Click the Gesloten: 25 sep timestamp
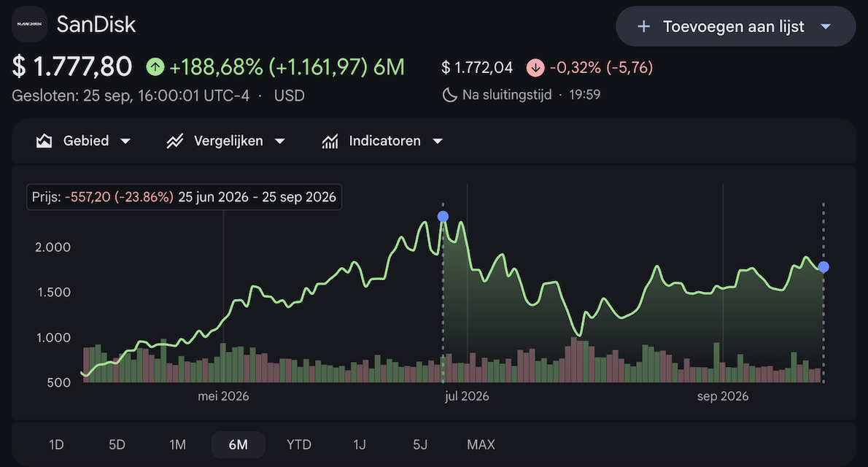868x467 pixels. click(131, 96)
